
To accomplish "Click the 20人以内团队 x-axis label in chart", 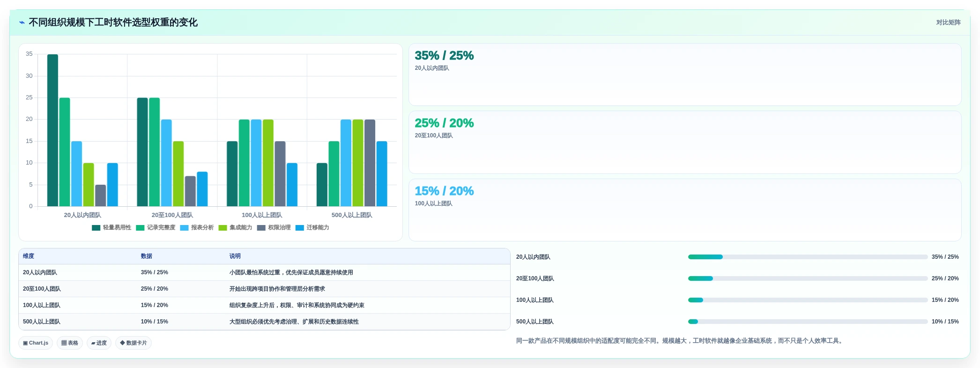I will [82, 215].
